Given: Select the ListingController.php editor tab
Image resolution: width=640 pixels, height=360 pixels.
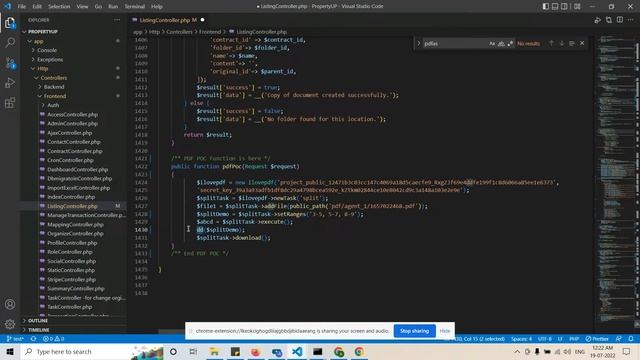Looking at the screenshot, I should click(x=168, y=20).
